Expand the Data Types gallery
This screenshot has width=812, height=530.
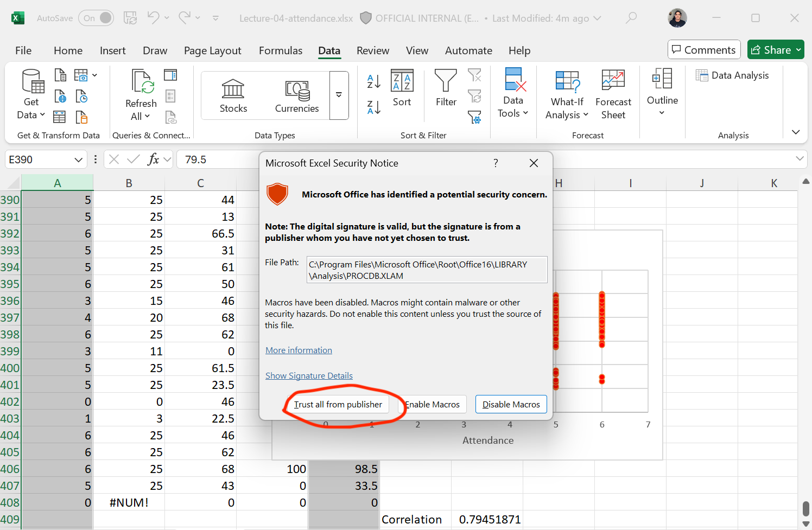coord(339,95)
